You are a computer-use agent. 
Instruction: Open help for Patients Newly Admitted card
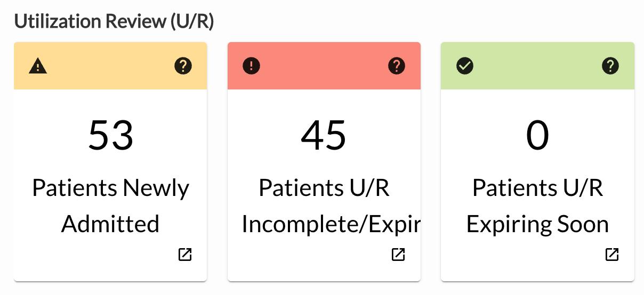click(x=183, y=66)
